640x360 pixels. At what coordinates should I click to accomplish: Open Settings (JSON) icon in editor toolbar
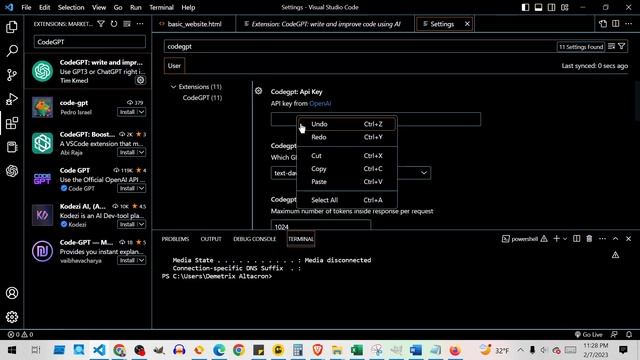[603, 24]
